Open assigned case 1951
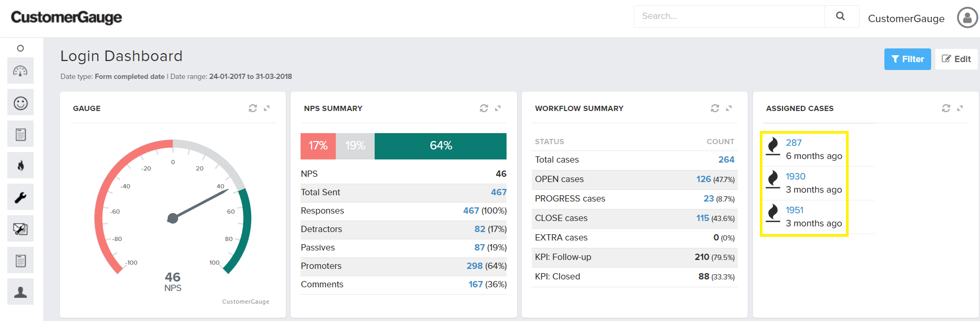 click(x=795, y=210)
